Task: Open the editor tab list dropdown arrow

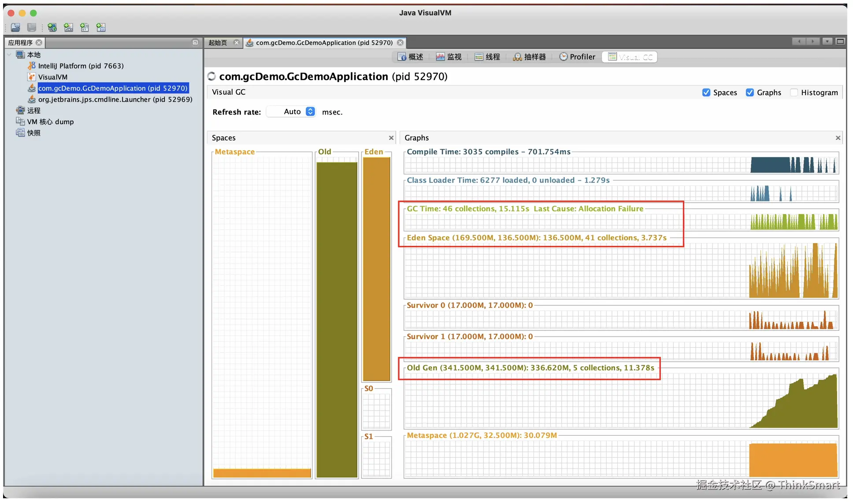Action: coord(827,41)
